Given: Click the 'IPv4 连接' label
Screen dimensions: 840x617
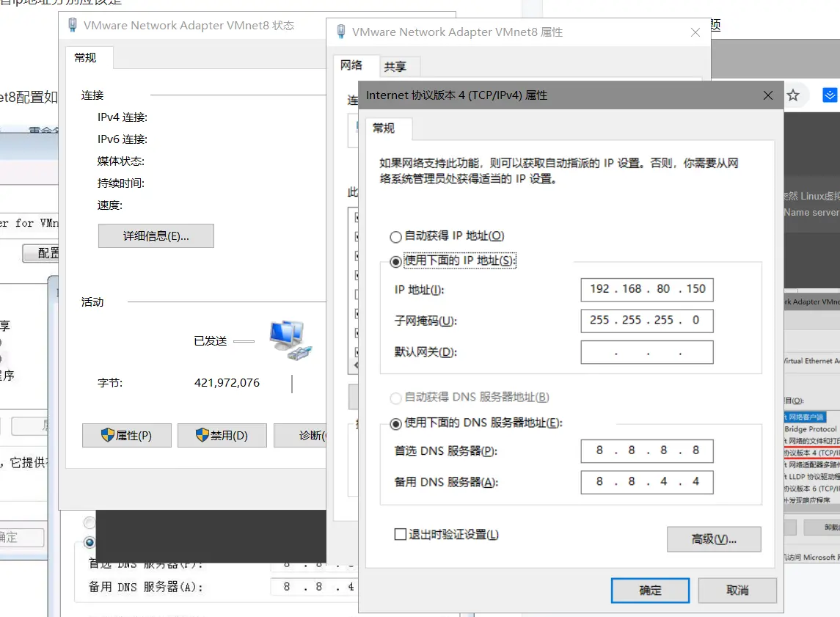Looking at the screenshot, I should 122,117.
